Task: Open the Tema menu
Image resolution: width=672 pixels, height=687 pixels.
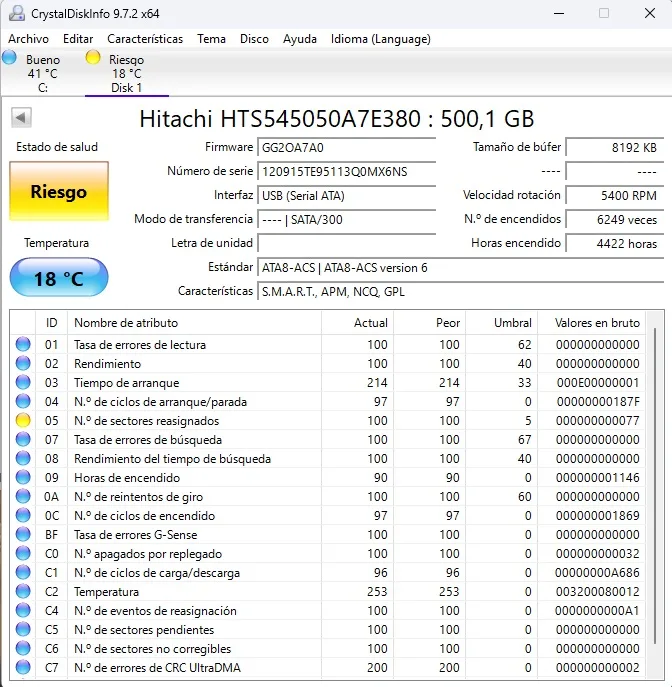Action: coord(211,39)
